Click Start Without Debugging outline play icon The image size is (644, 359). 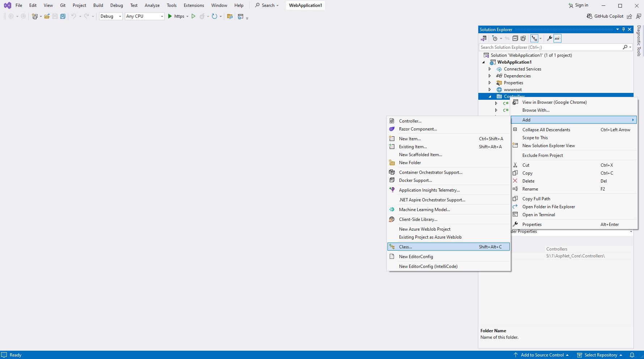pos(194,16)
